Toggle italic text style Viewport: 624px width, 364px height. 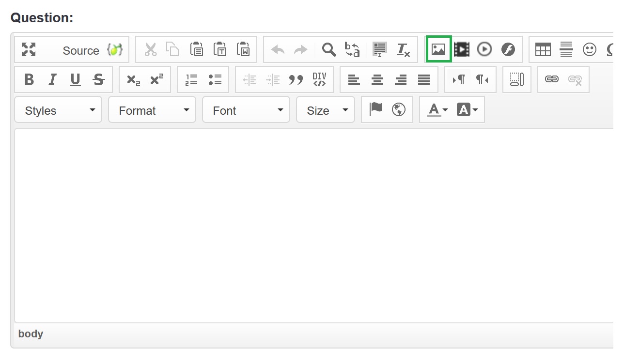(x=52, y=79)
